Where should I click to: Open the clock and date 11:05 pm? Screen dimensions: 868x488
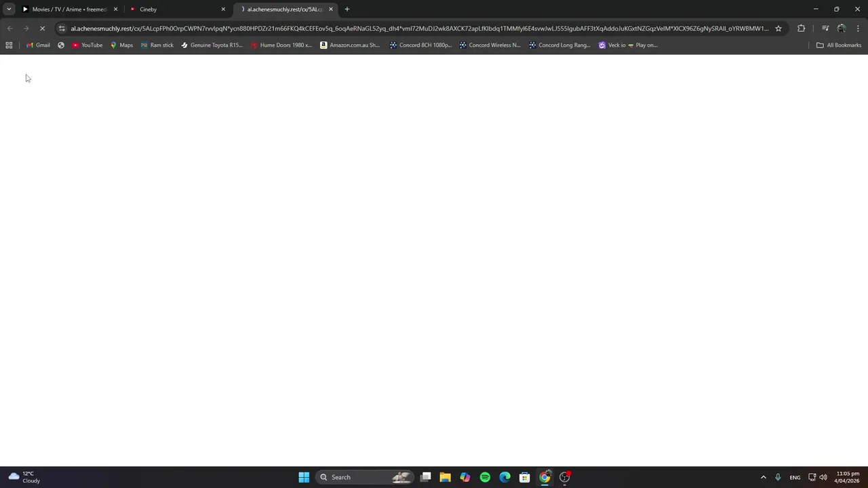coord(848,477)
